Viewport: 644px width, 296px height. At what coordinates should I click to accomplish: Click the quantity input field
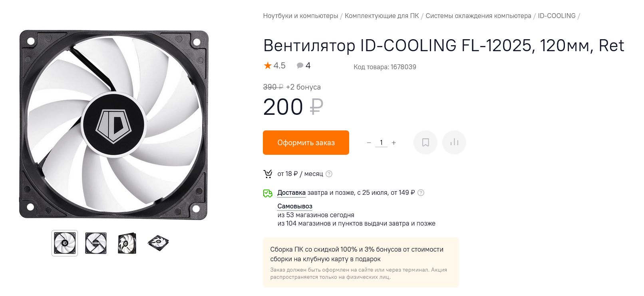[381, 143]
